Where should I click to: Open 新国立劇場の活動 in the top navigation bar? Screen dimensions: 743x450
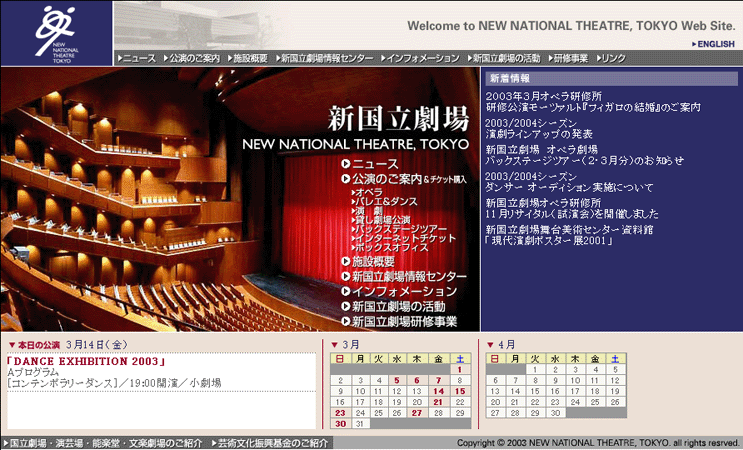[x=504, y=58]
